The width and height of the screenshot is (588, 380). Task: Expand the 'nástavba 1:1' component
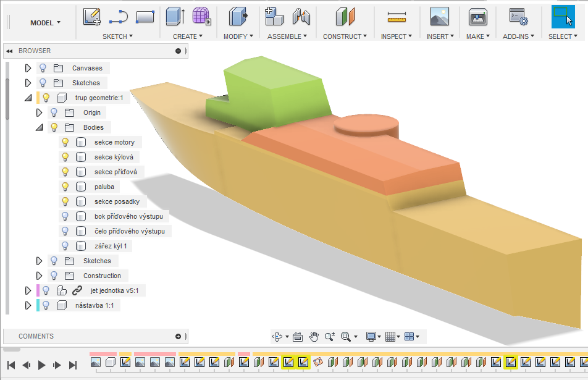click(x=27, y=305)
